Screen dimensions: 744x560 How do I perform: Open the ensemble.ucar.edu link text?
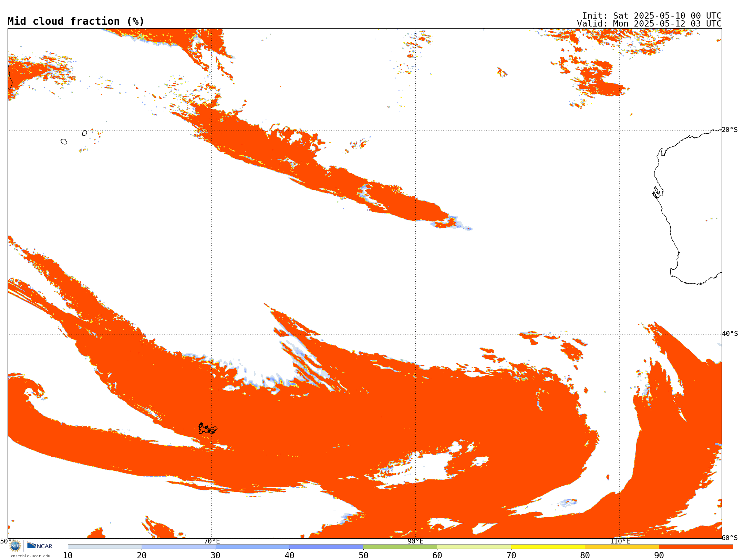coord(30,556)
